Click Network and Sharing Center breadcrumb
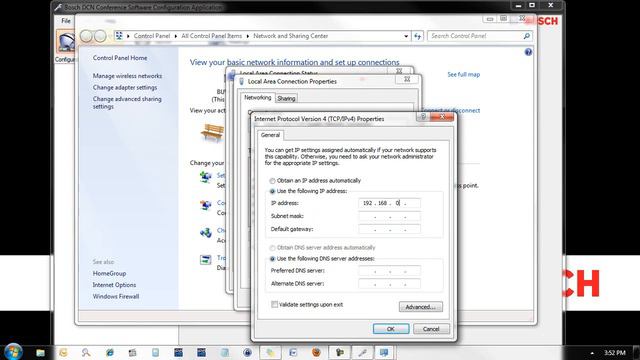 291,36
